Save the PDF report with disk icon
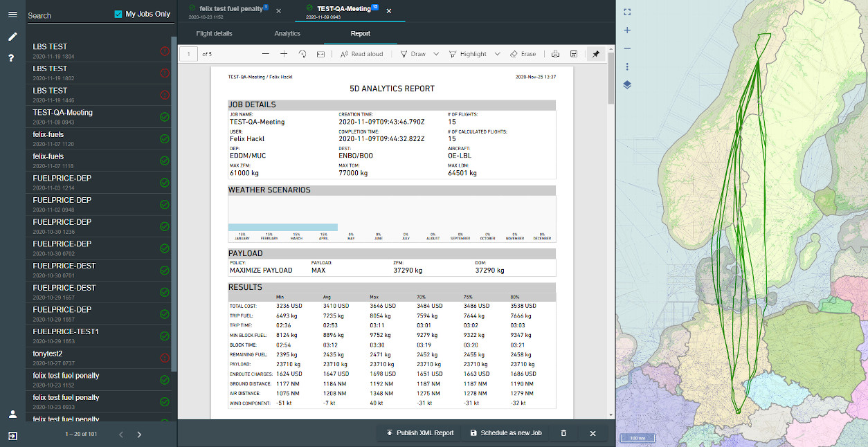 (x=574, y=54)
